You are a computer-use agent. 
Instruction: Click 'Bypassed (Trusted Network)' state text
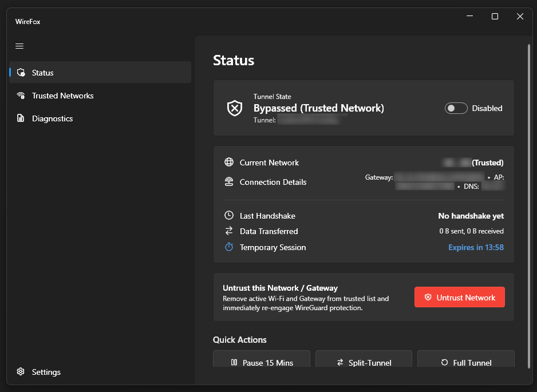318,108
